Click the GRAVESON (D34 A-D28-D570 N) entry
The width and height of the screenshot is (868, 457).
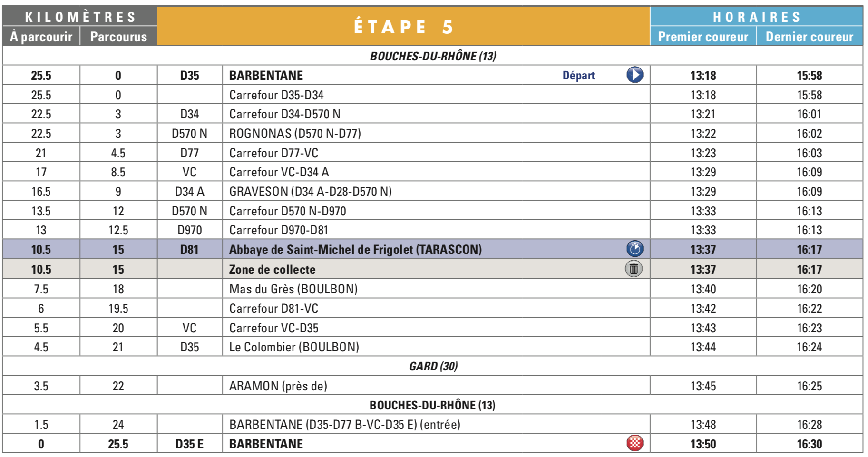[x=310, y=192]
